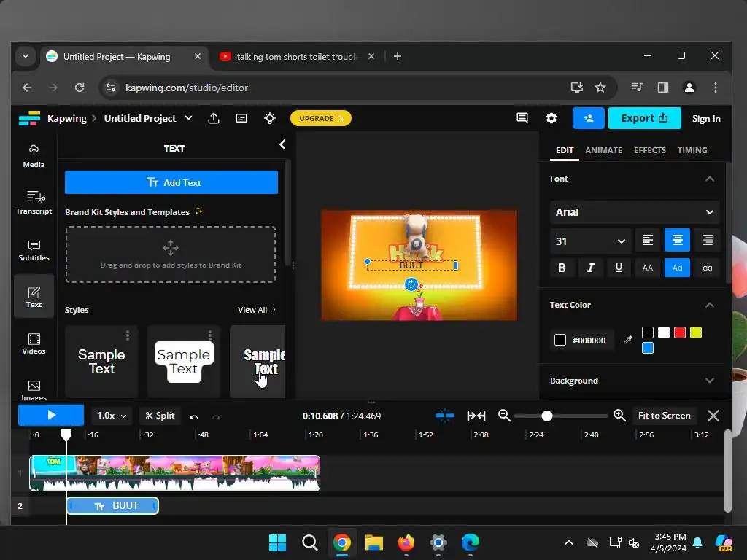Open the Untitled Project dropdown arrow
This screenshot has height=560, width=747.
(189, 117)
